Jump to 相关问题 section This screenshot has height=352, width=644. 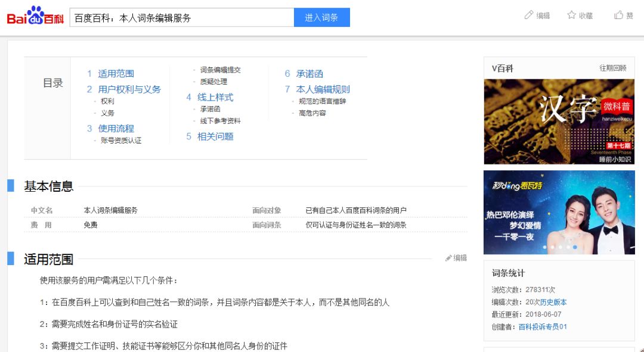pos(215,136)
